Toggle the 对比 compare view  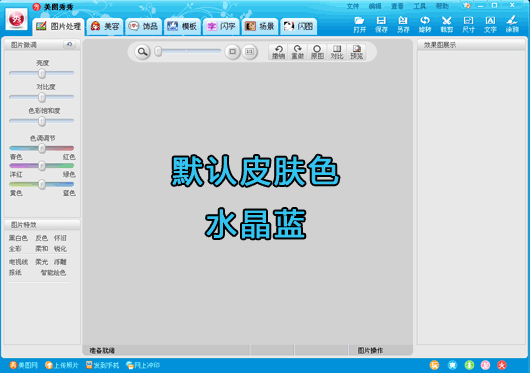coord(337,52)
